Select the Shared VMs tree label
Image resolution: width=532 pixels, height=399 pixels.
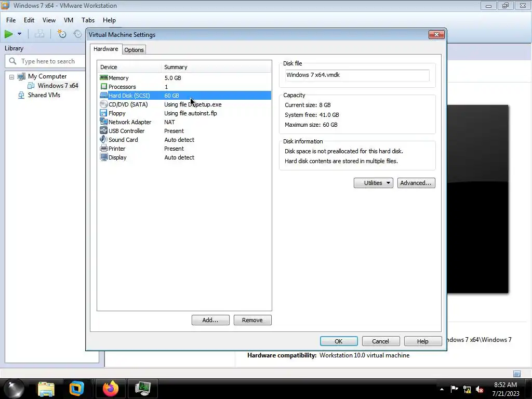[x=44, y=95]
